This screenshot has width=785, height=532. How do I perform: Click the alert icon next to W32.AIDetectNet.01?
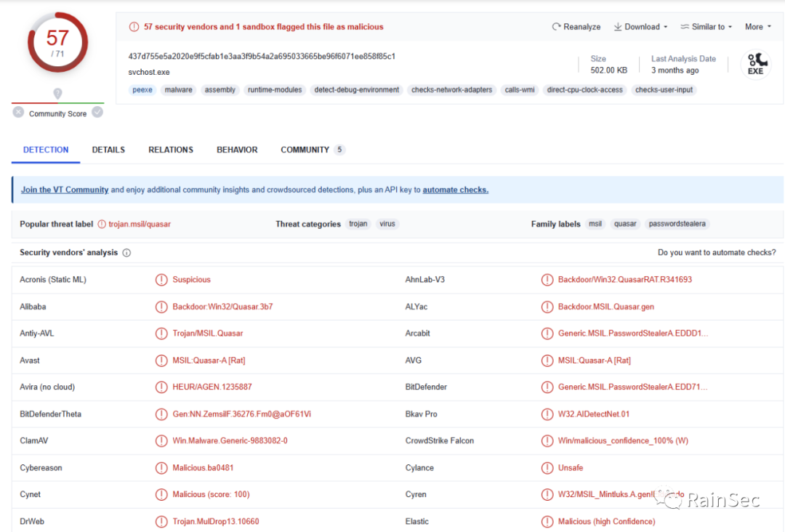547,414
